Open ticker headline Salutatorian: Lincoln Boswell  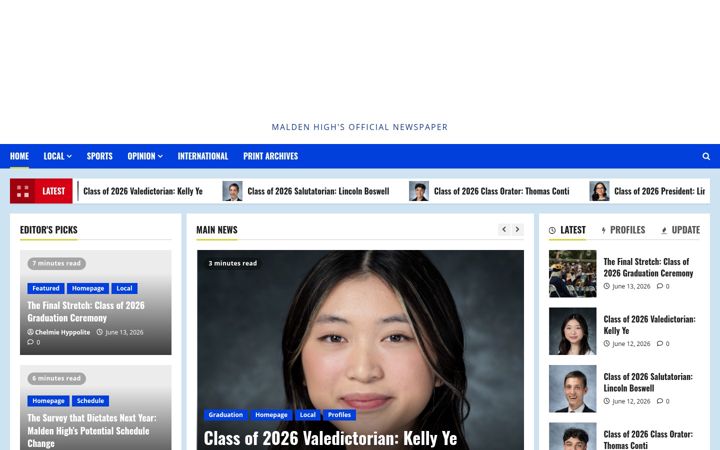coord(318,191)
